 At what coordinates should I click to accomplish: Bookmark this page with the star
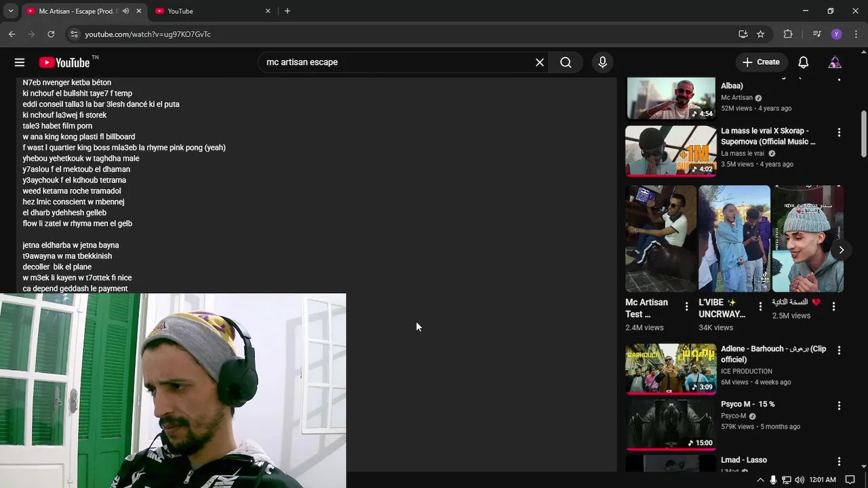(x=761, y=34)
